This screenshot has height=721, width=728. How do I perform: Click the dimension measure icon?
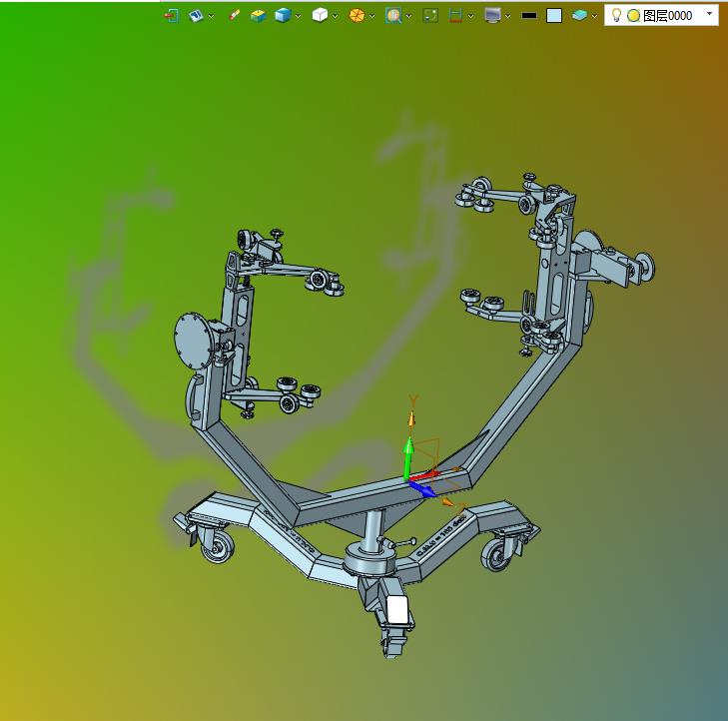[x=455, y=16]
